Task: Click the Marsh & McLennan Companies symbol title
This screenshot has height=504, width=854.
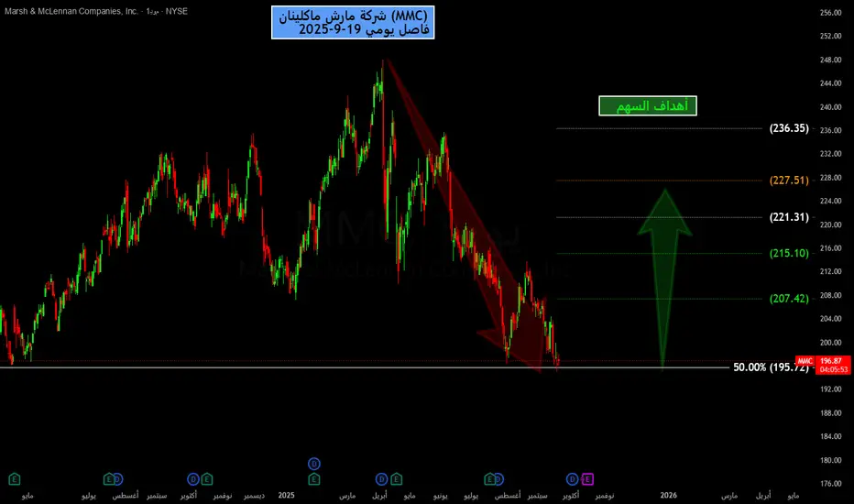Action: point(71,11)
